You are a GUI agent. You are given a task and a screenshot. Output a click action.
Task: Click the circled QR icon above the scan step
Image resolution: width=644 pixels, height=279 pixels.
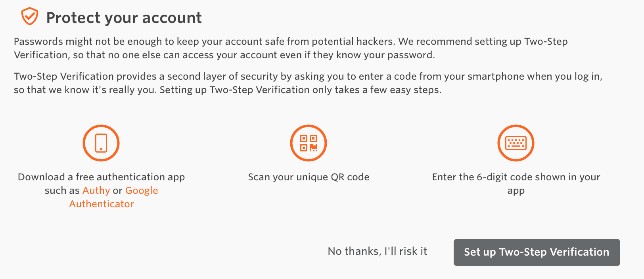tap(309, 143)
